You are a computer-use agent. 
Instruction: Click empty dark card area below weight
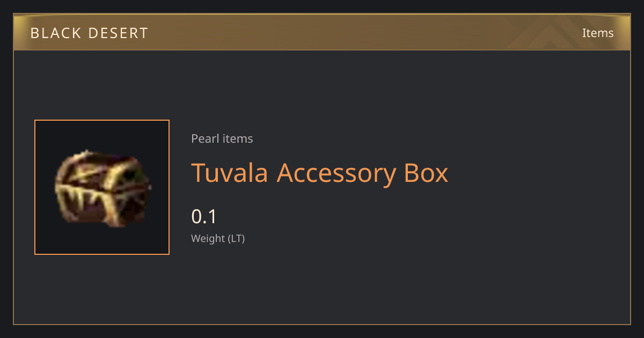(376, 284)
